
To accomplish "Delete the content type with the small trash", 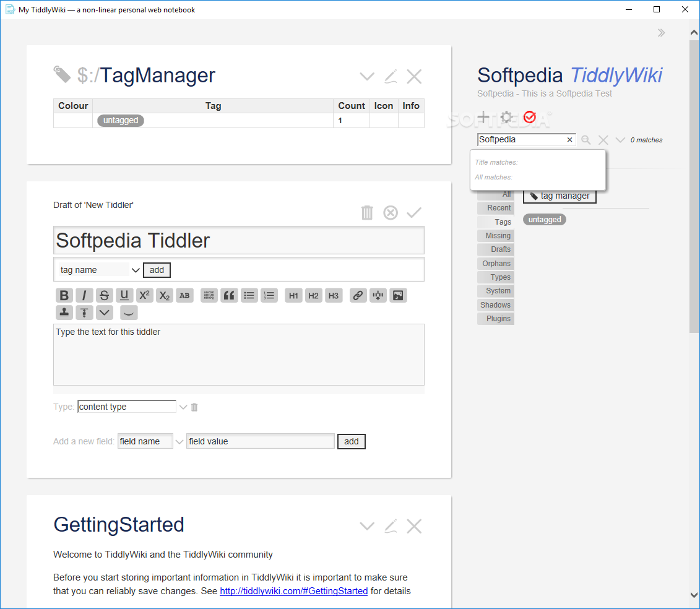I will 194,407.
